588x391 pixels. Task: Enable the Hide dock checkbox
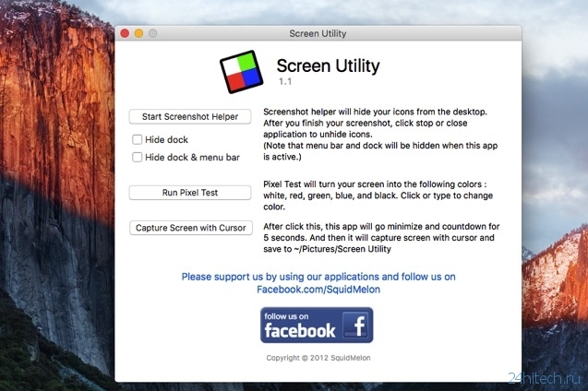coord(138,139)
